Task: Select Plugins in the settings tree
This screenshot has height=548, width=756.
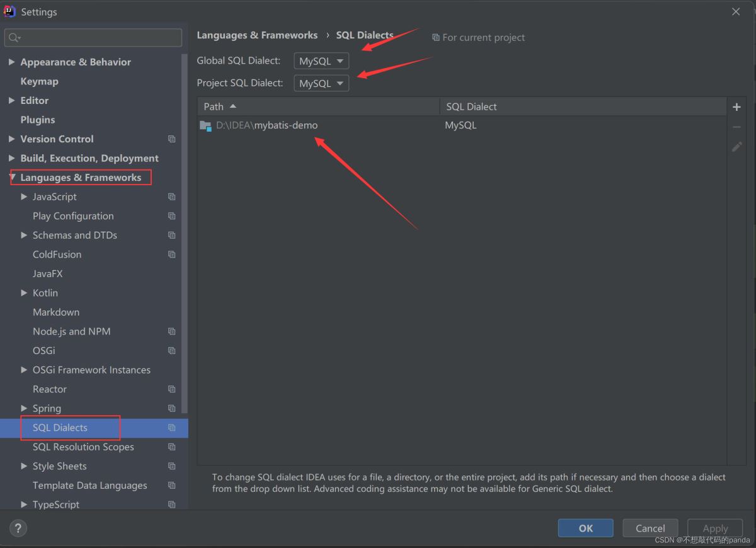Action: tap(38, 120)
